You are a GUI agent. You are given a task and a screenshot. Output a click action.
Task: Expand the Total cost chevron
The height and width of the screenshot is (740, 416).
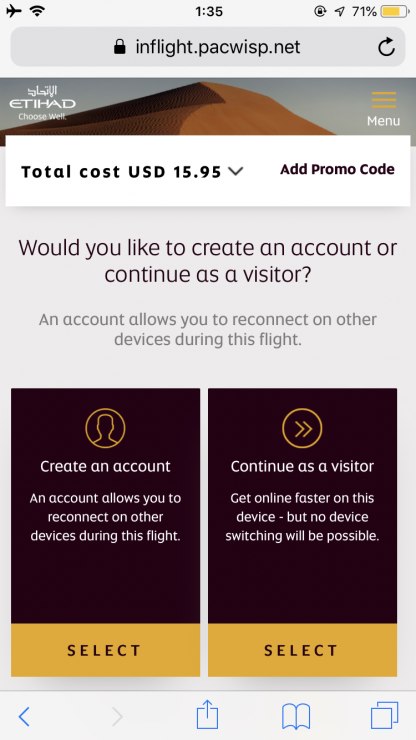[236, 171]
